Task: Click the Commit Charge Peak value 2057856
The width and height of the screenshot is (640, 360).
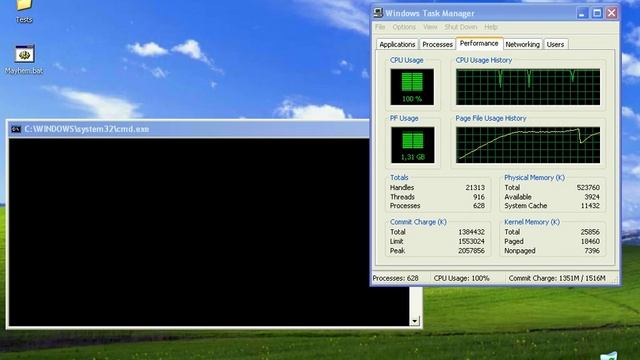Action: coord(471,251)
